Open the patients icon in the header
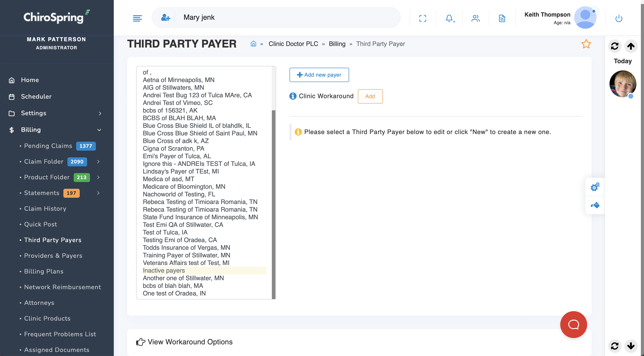Screen dimensions: 644x356 pos(476,17)
